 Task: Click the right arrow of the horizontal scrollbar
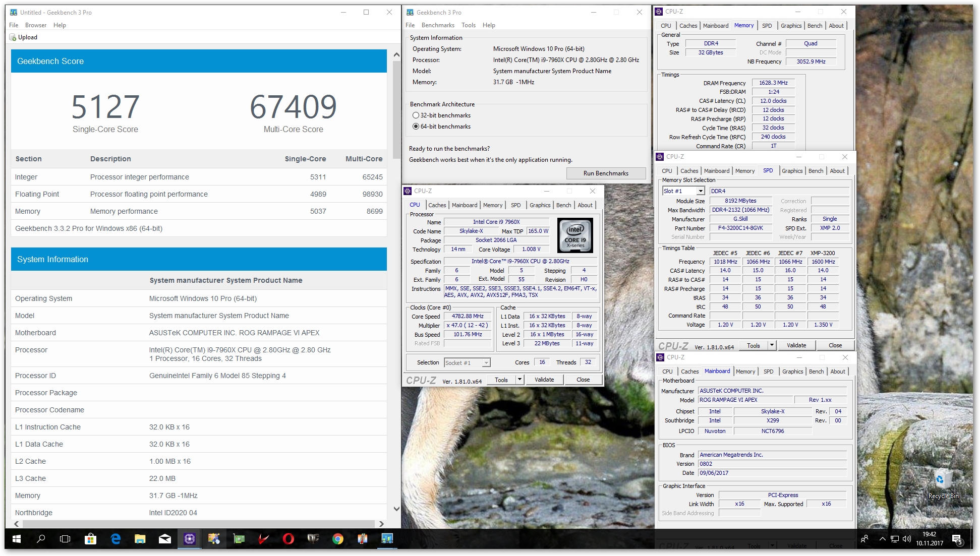pos(381,524)
